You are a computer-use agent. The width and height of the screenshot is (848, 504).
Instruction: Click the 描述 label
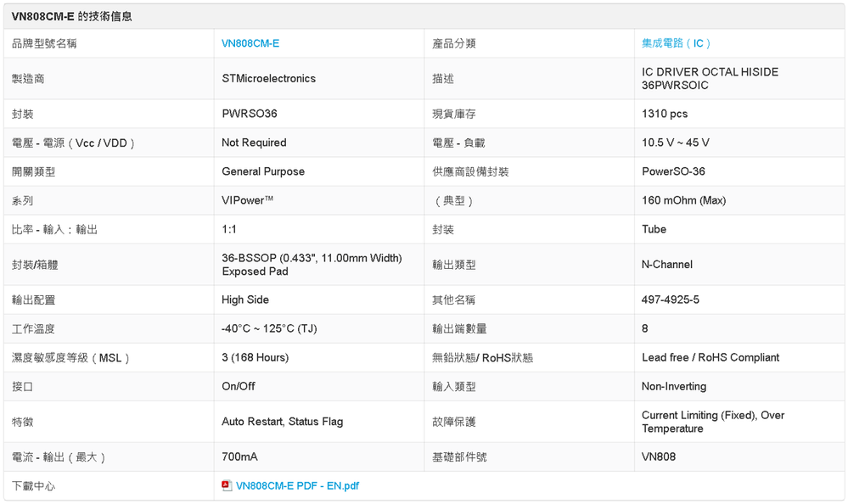[443, 78]
